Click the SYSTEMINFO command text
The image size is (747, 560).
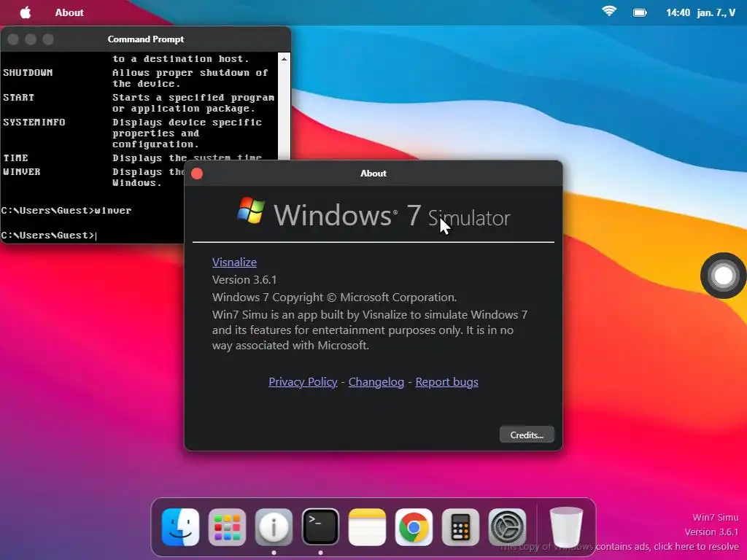[34, 122]
